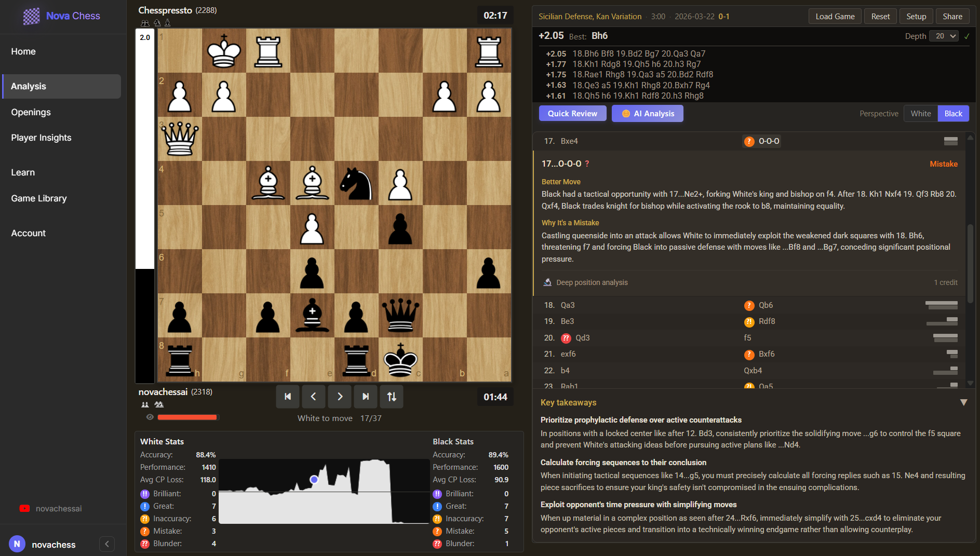Jump to the first move of the game
This screenshot has width=980, height=556.
[x=288, y=396]
